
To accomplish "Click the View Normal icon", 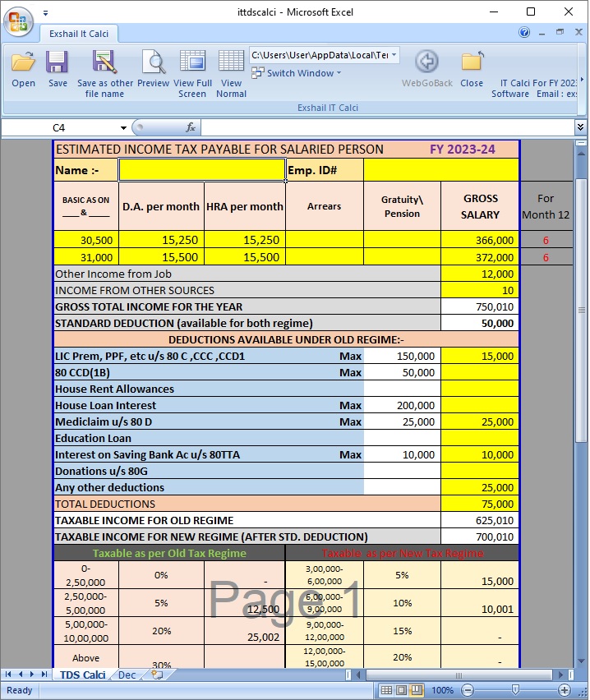I will click(x=231, y=63).
